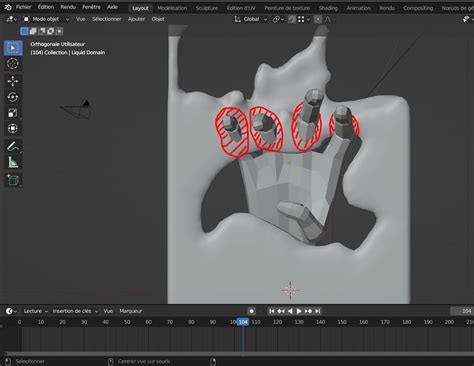Viewport: 474px width, 366px height.
Task: Play the animation forward
Action: (x=299, y=311)
